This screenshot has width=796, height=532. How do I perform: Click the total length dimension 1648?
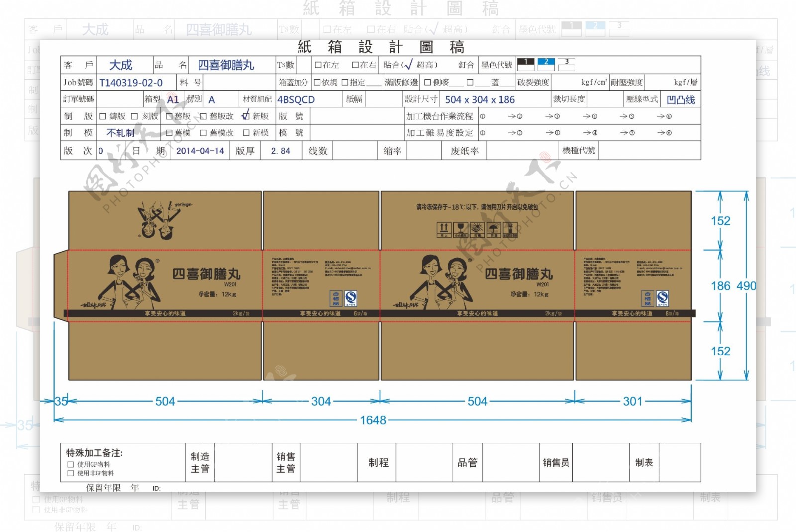373,420
